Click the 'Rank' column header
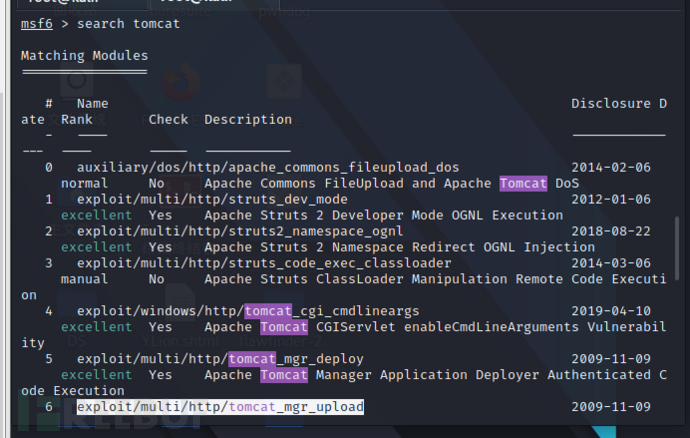The width and height of the screenshot is (690, 438). coord(77,119)
